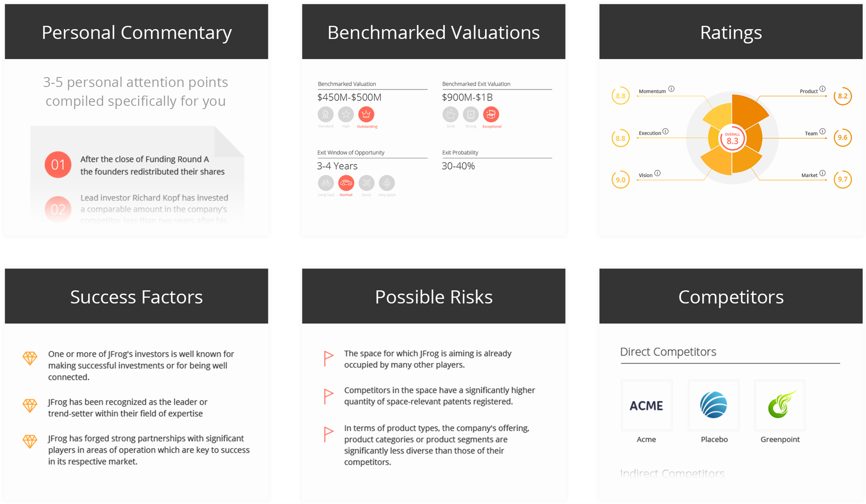Click the Solid piggy bank icon

450,115
